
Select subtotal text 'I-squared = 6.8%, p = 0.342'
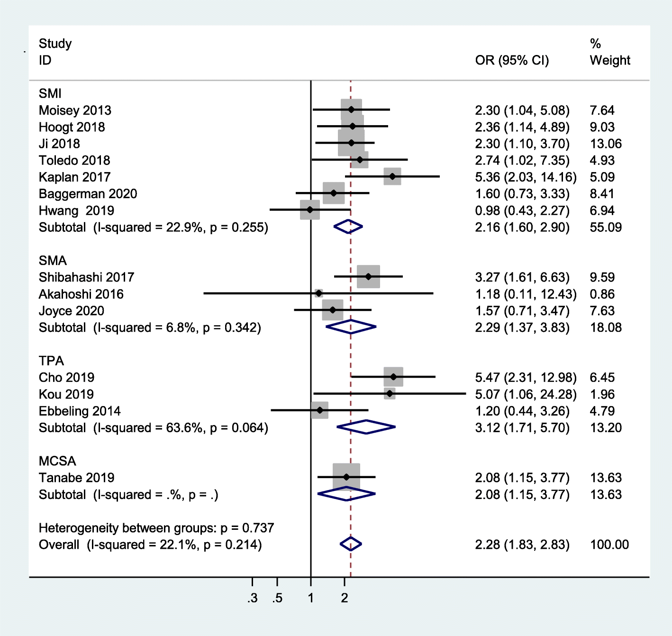177,327
